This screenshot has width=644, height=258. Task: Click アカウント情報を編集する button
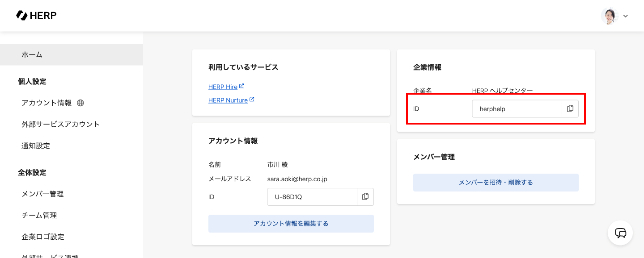coord(291,224)
